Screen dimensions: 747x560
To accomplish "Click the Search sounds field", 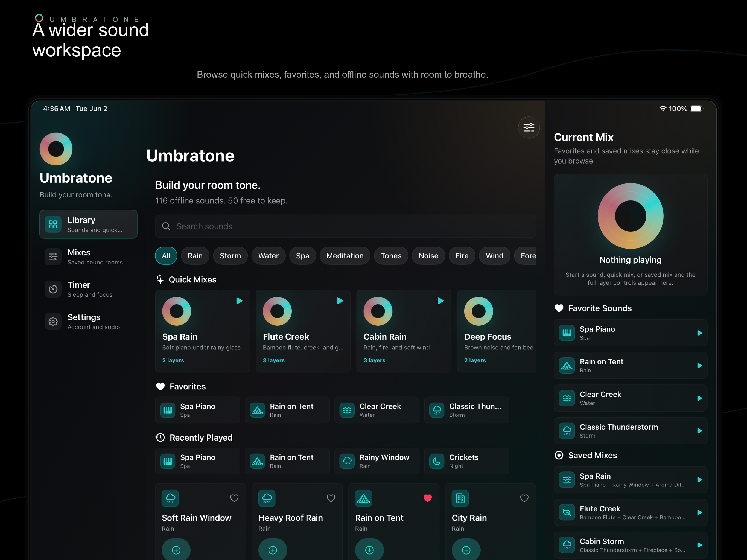I will click(x=345, y=226).
